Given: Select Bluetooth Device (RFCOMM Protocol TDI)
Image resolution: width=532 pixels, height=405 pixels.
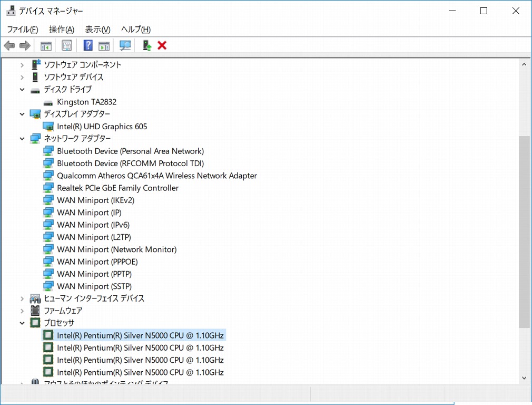Looking at the screenshot, I should click(130, 163).
